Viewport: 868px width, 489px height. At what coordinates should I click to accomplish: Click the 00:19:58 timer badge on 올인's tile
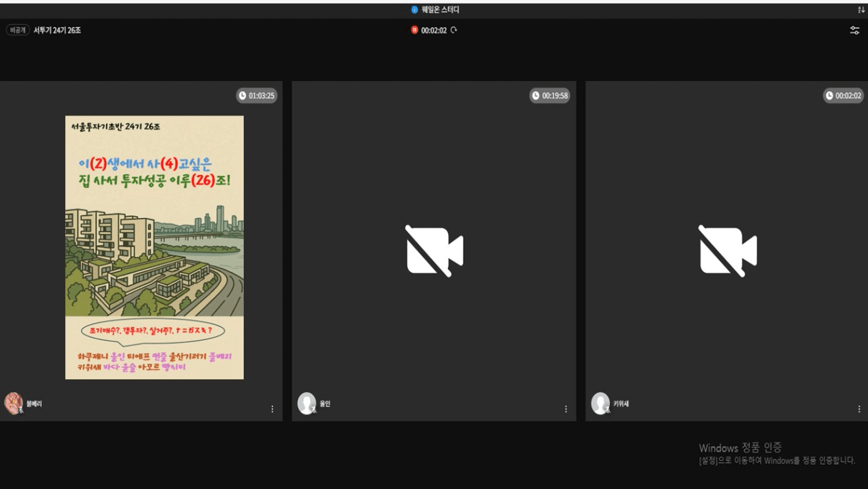[x=550, y=95]
